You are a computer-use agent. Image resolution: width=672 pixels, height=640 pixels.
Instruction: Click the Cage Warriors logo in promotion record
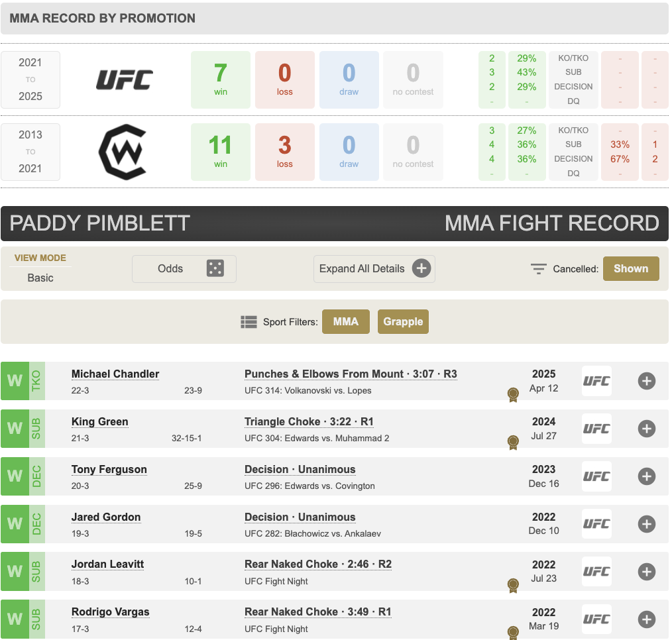click(123, 152)
